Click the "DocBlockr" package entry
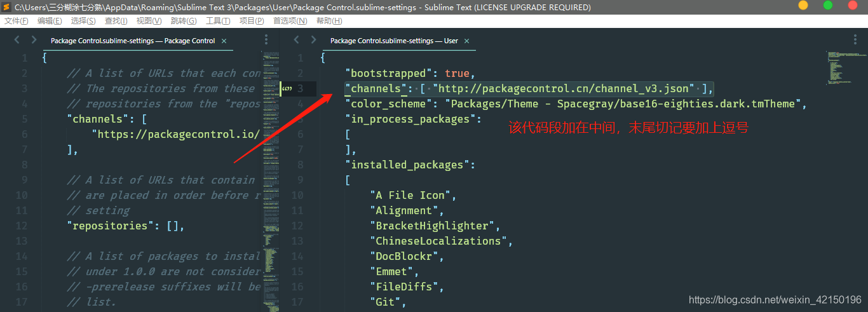 coord(404,256)
